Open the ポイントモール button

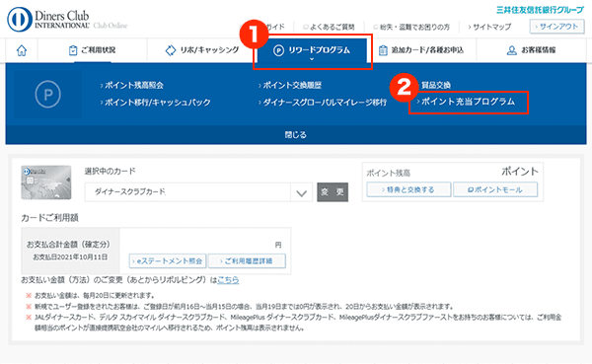(495, 189)
